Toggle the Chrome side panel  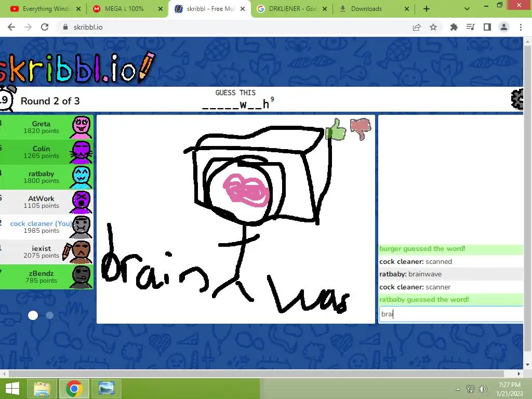point(487,27)
